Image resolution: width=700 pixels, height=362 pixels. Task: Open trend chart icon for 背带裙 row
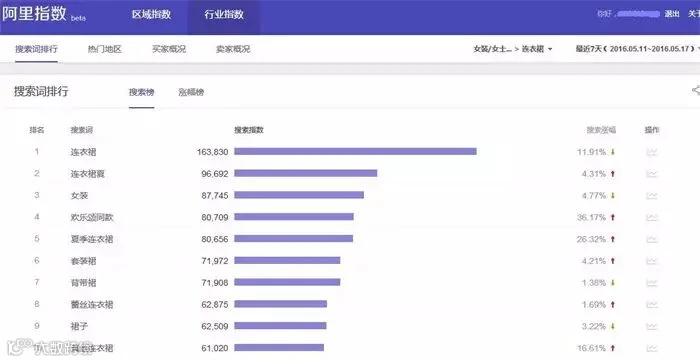[x=652, y=283]
